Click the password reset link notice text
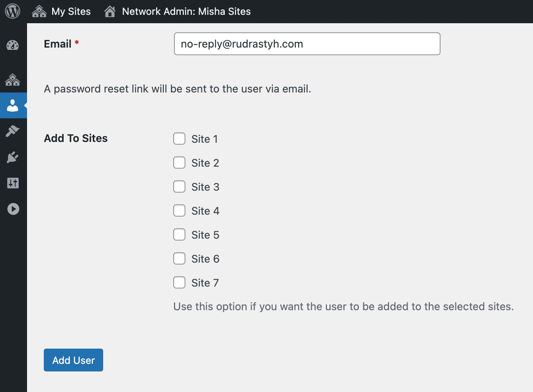 pos(177,89)
